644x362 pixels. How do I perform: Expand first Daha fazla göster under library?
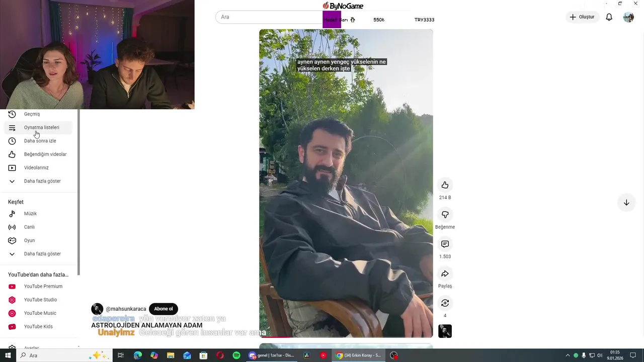38,181
